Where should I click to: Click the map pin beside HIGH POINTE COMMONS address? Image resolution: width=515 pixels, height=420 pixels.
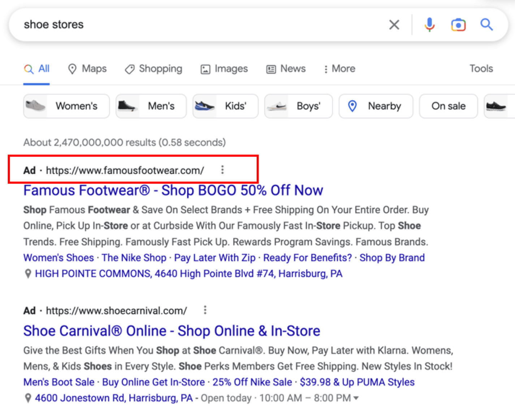pyautogui.click(x=28, y=274)
